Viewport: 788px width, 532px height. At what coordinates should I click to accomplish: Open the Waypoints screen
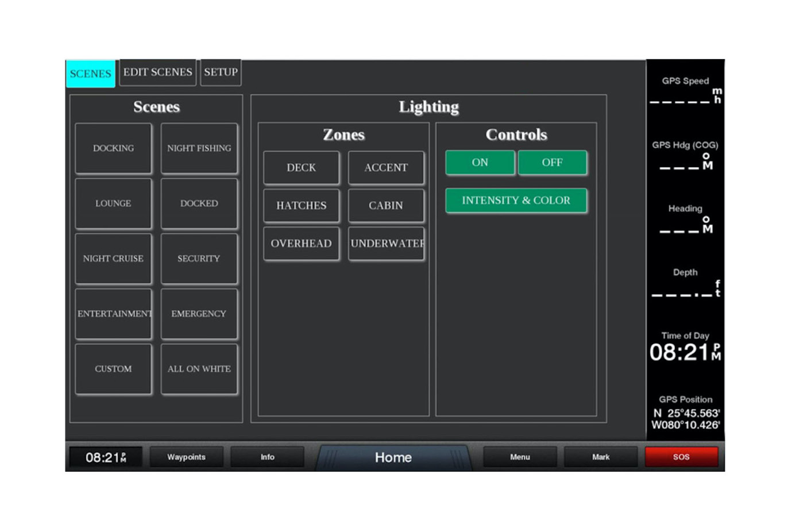186,457
